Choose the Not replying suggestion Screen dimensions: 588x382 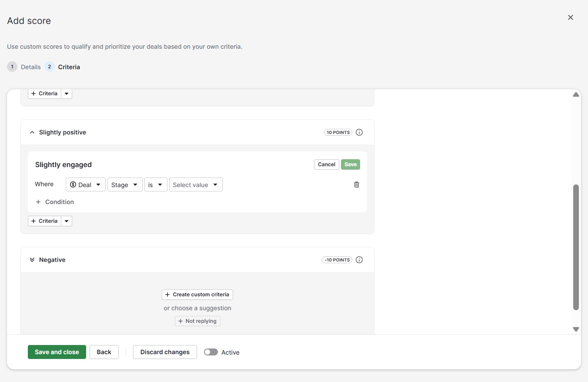(197, 321)
